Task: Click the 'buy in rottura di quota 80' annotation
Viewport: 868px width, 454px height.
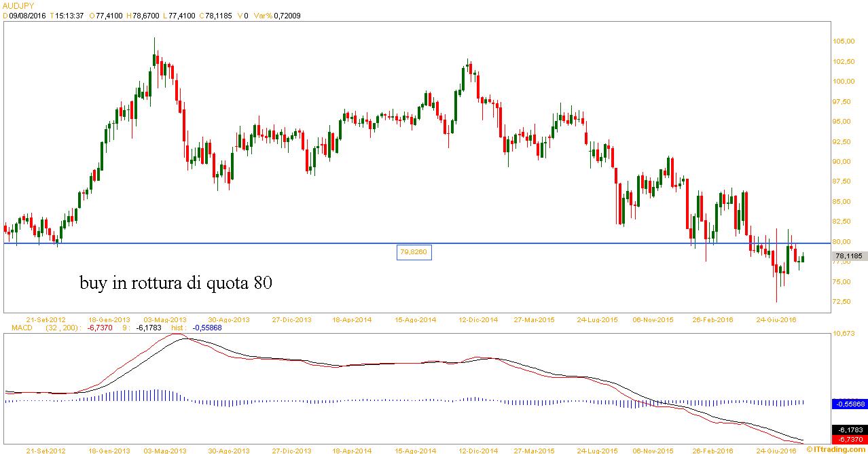Action: [x=177, y=283]
